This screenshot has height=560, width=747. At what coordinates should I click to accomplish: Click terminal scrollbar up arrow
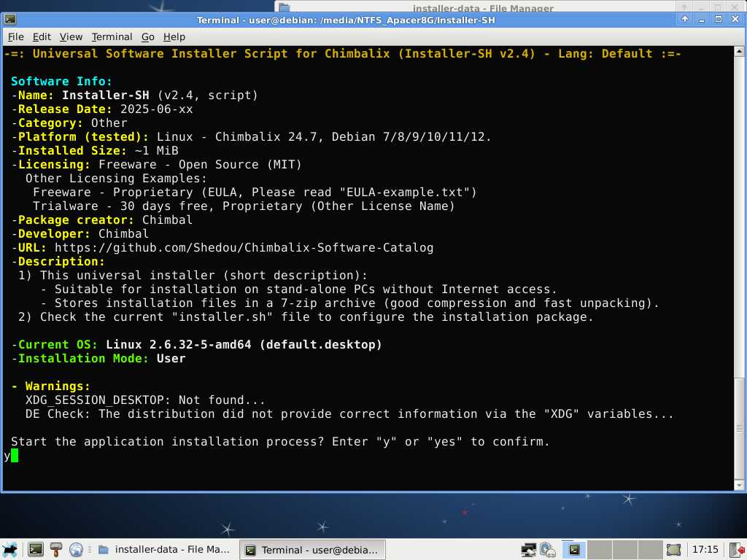[739, 51]
